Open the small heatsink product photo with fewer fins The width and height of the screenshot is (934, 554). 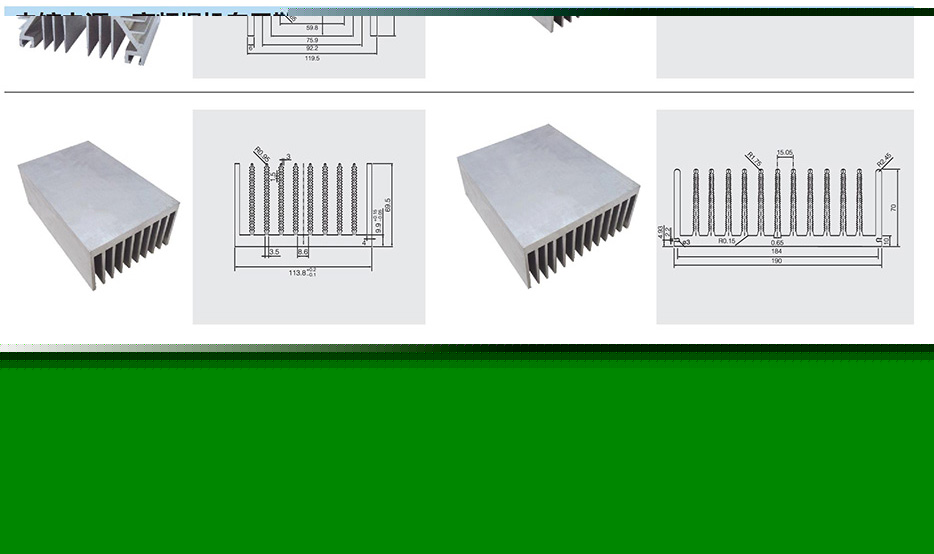pyautogui.click(x=98, y=216)
